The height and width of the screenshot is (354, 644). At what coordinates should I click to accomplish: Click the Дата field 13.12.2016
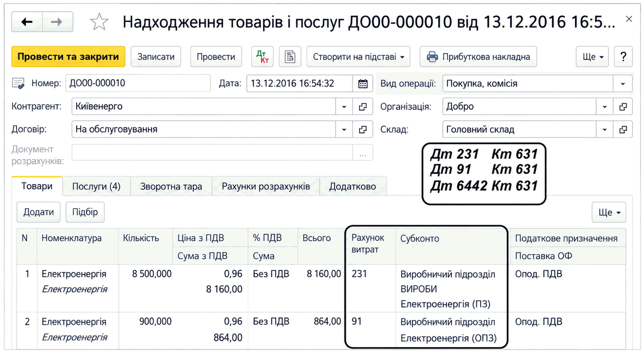pos(299,84)
